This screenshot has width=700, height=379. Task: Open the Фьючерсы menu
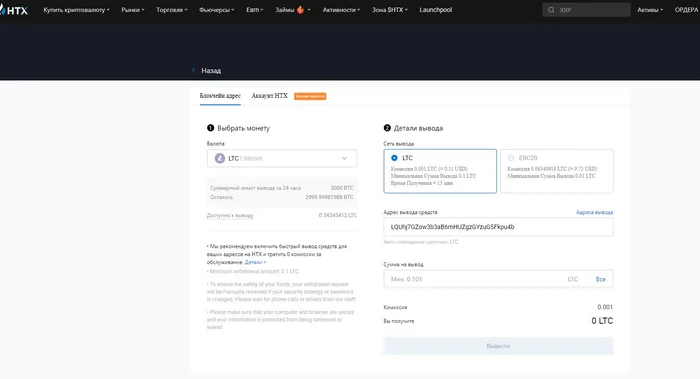click(x=217, y=10)
